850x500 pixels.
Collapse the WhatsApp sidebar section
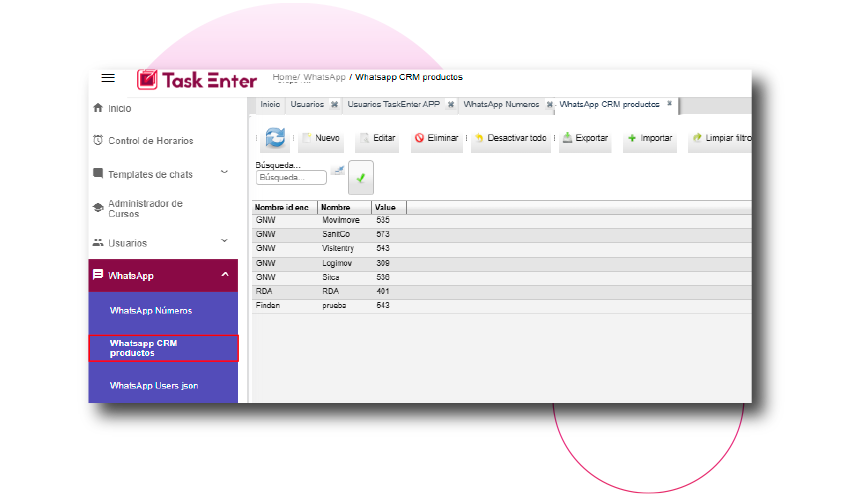pos(224,275)
